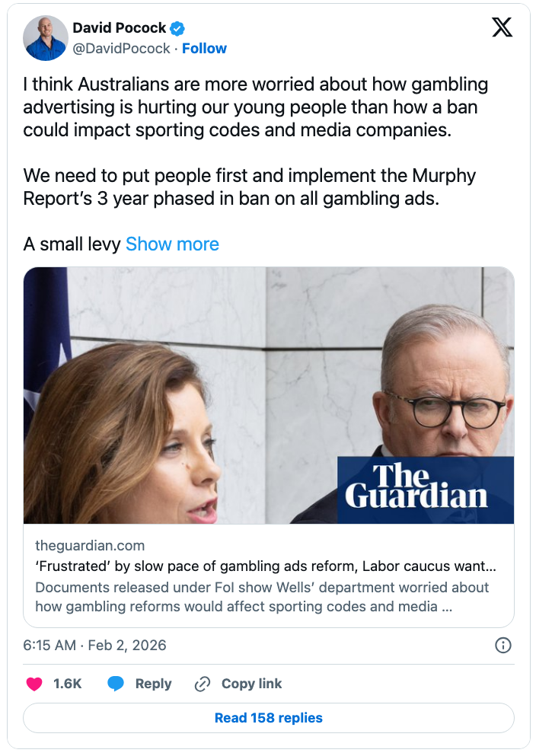Click the reply speech bubble icon
This screenshot has width=536, height=756.
pyautogui.click(x=116, y=684)
